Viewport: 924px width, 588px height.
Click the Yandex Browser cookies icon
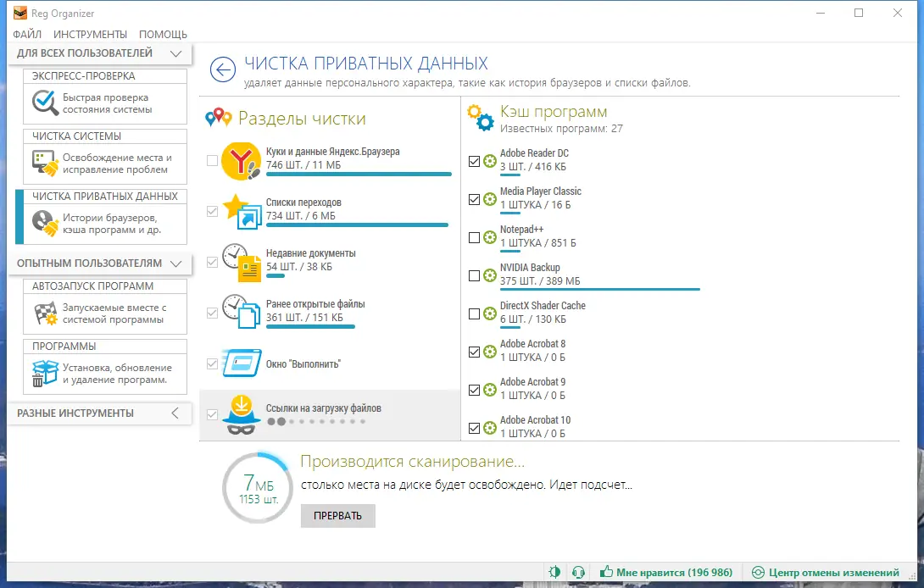pos(241,161)
